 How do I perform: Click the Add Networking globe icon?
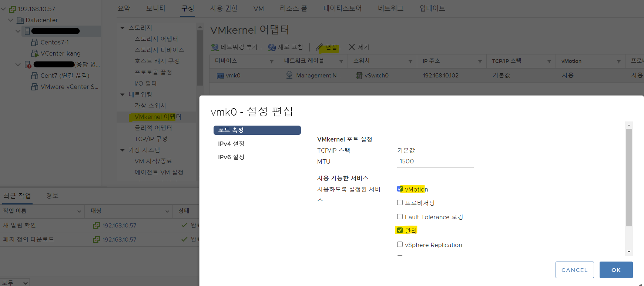[215, 47]
